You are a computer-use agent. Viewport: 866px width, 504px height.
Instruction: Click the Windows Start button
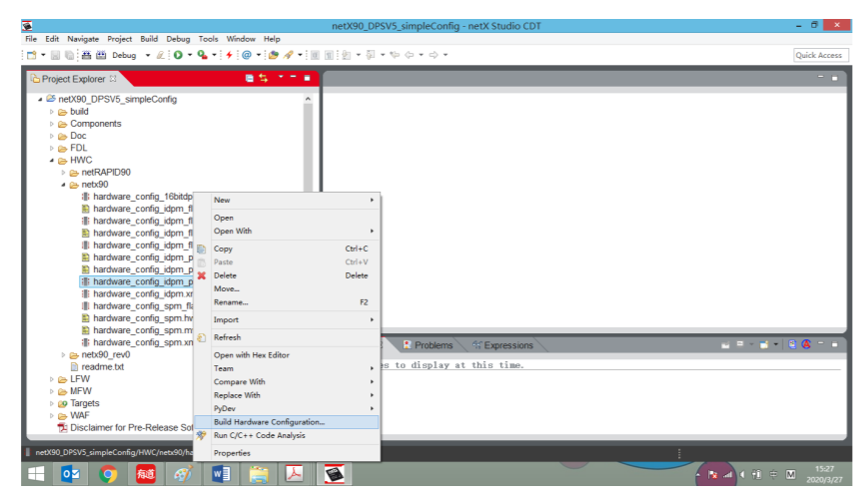point(36,474)
